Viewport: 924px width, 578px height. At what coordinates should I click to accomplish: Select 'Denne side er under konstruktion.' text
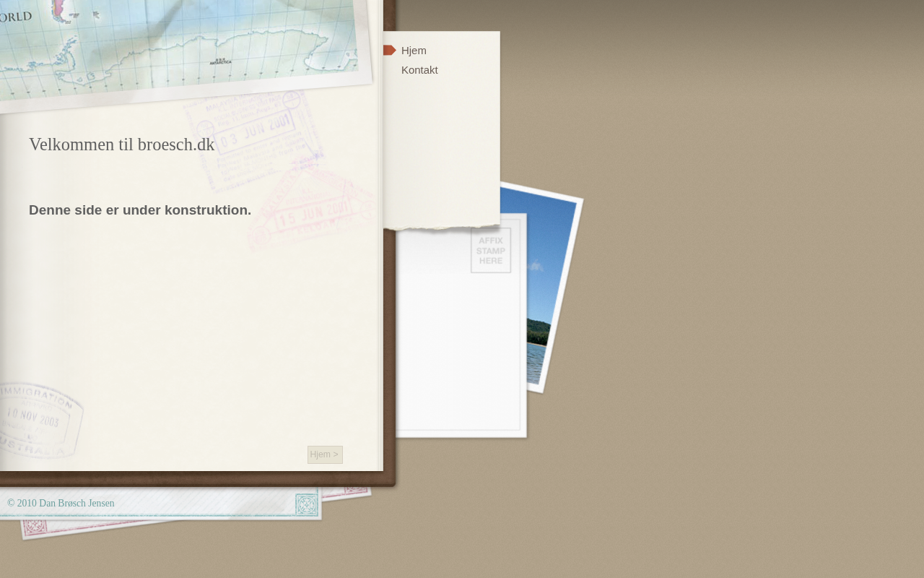pos(140,210)
